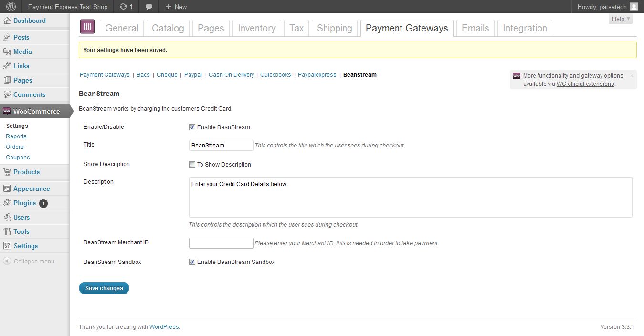644x336 pixels.
Task: Open the comments bubble icon
Action: coord(149,7)
